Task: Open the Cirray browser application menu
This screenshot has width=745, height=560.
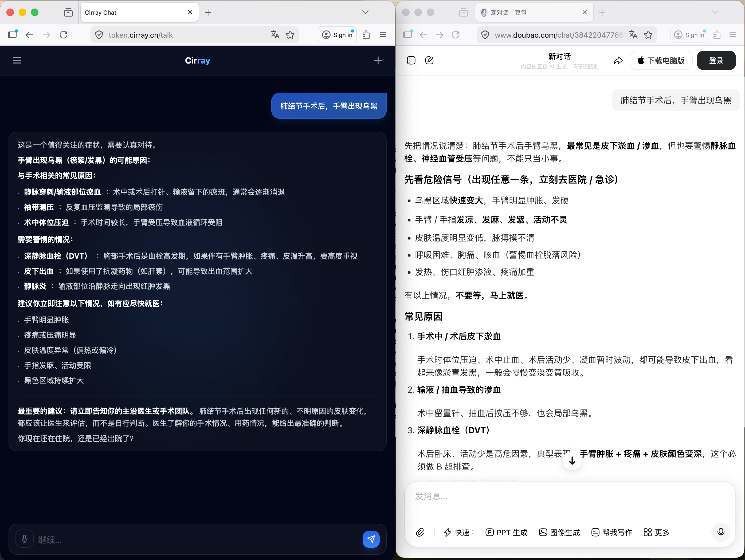Action: 383,35
